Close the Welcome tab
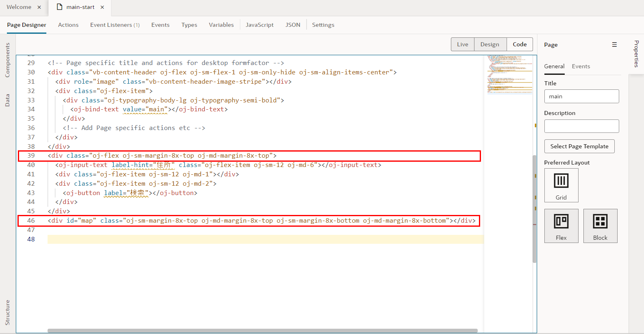Viewport: 644px width, 334px height. (x=39, y=7)
